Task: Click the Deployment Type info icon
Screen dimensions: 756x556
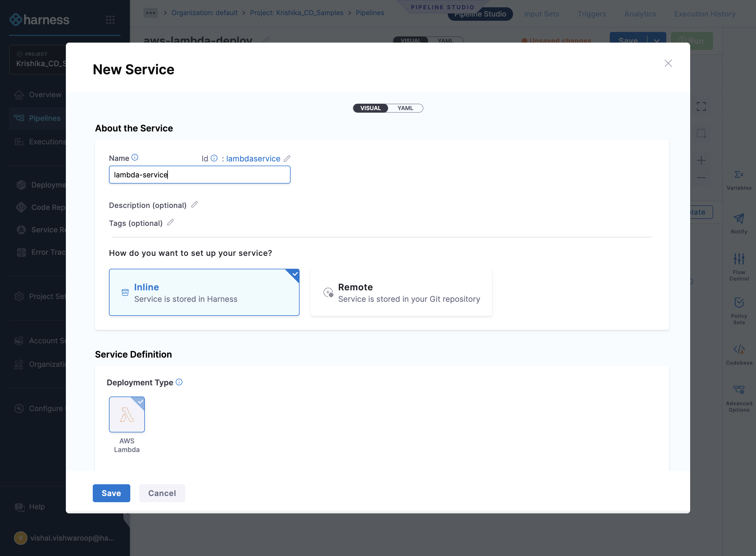Action: (x=179, y=382)
